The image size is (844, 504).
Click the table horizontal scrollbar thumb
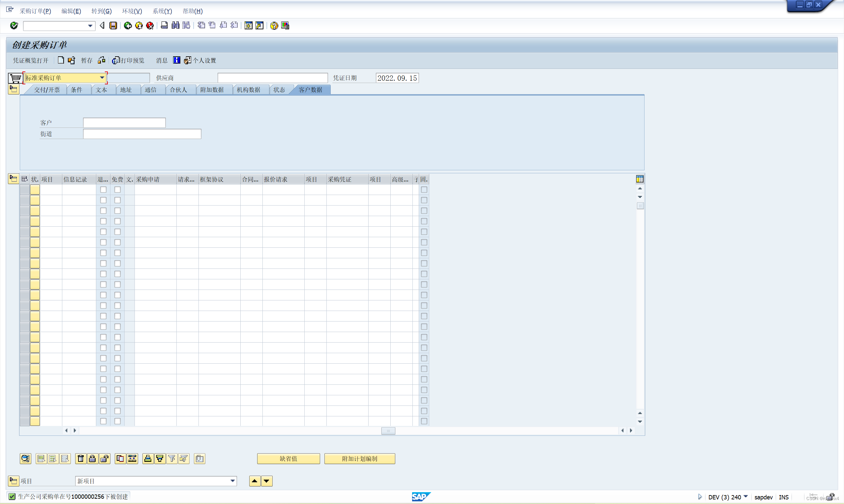point(388,431)
